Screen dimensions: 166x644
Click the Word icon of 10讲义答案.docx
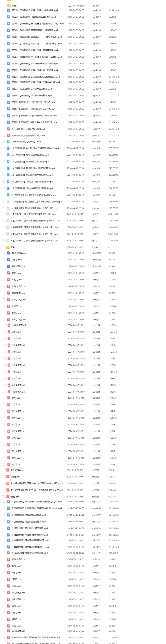9,253
